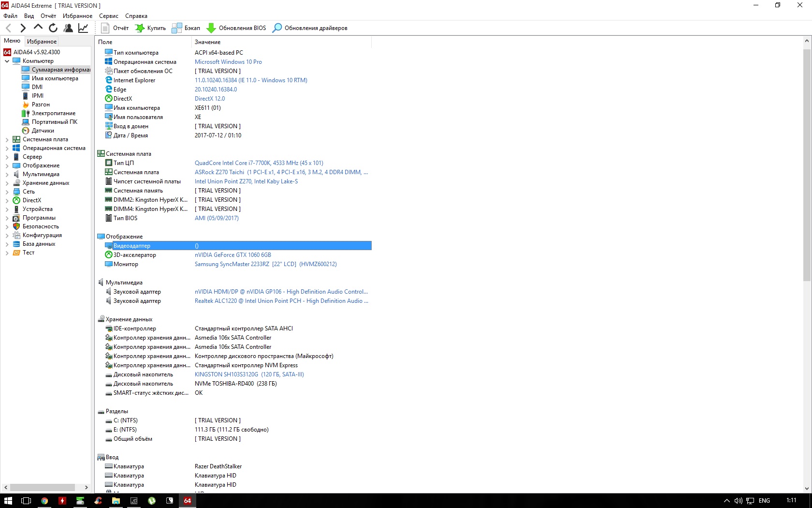Open Обновления драйверов from the toolbar
Image resolution: width=812 pixels, height=508 pixels.
coord(310,28)
